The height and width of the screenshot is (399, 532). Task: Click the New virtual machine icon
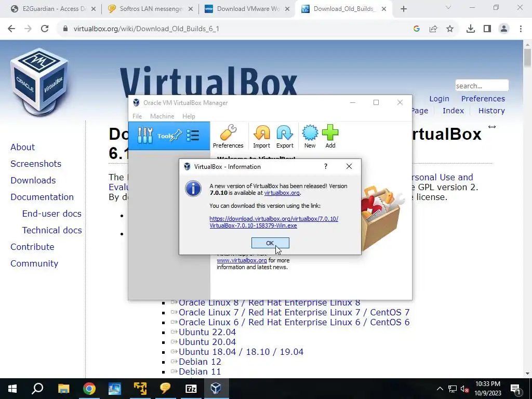(x=310, y=137)
